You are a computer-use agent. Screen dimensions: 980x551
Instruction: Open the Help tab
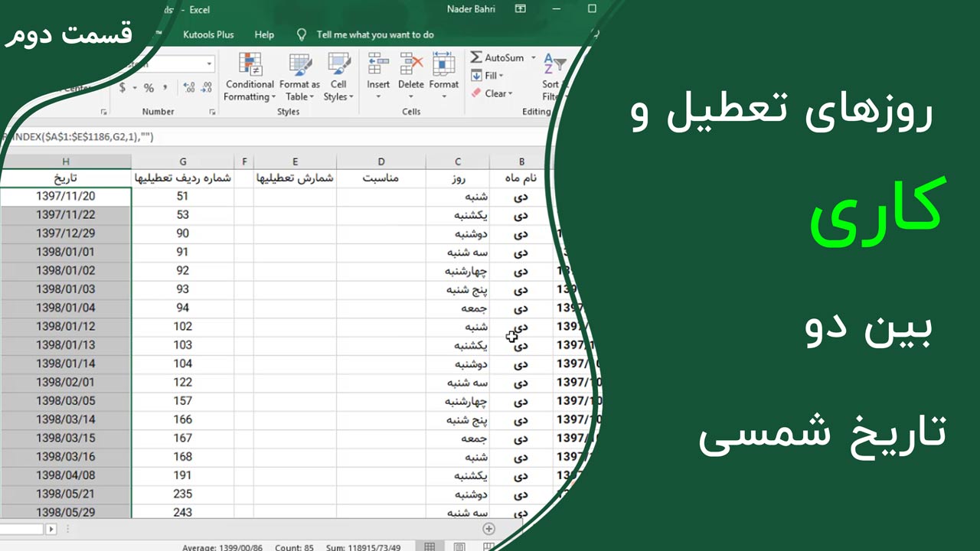click(x=264, y=34)
